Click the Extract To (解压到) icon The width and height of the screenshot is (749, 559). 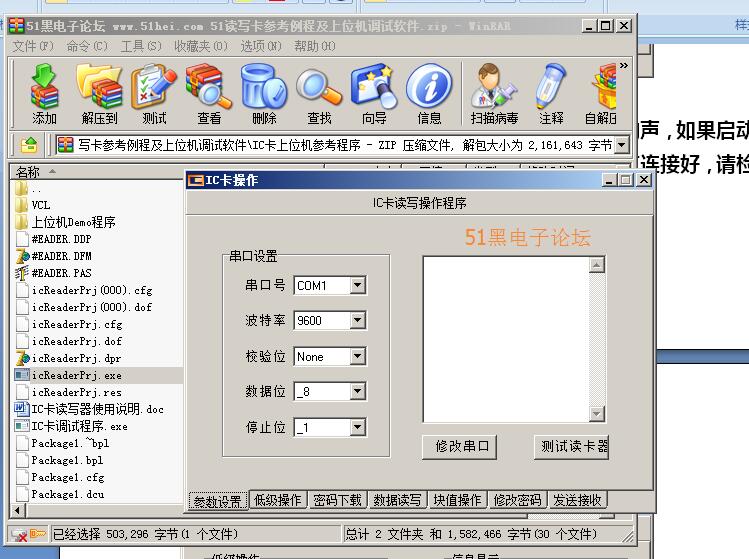click(99, 94)
